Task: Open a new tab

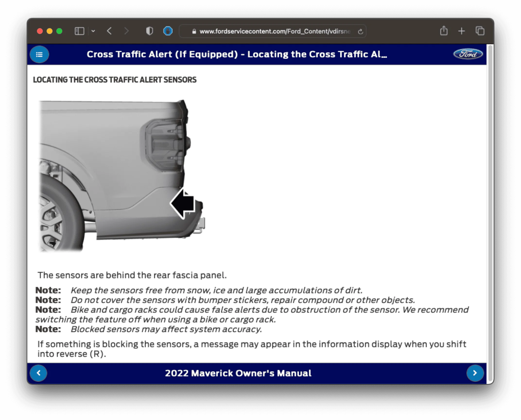Action: click(461, 31)
